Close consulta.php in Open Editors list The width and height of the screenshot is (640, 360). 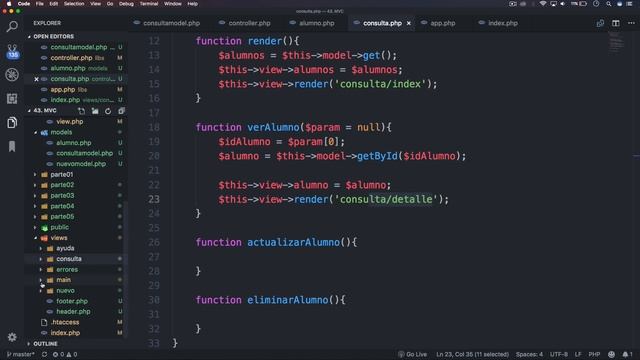coord(36,79)
